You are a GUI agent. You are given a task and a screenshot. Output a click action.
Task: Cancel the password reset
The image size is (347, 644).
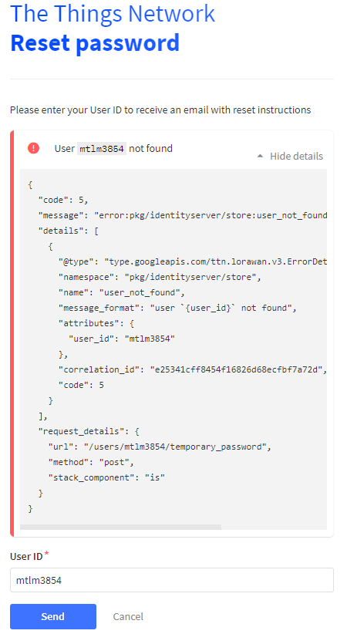pyautogui.click(x=128, y=616)
